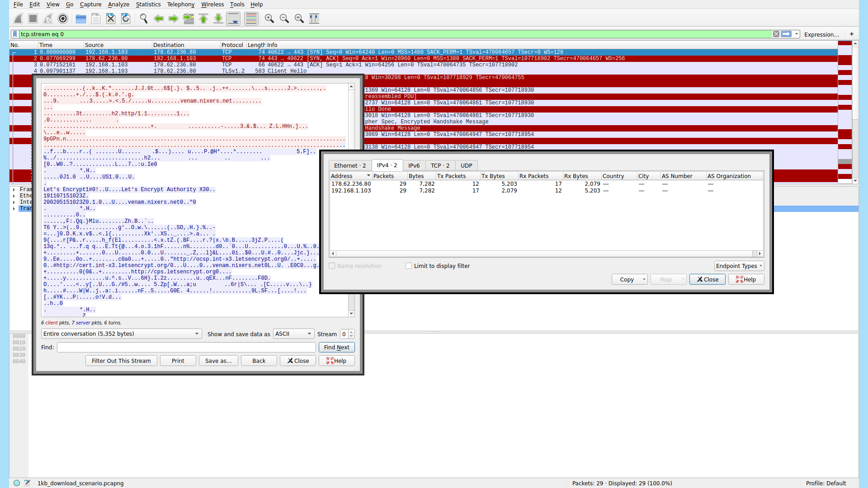Expand the Ethernet tree item
868x488 pixels.
coord(14,196)
